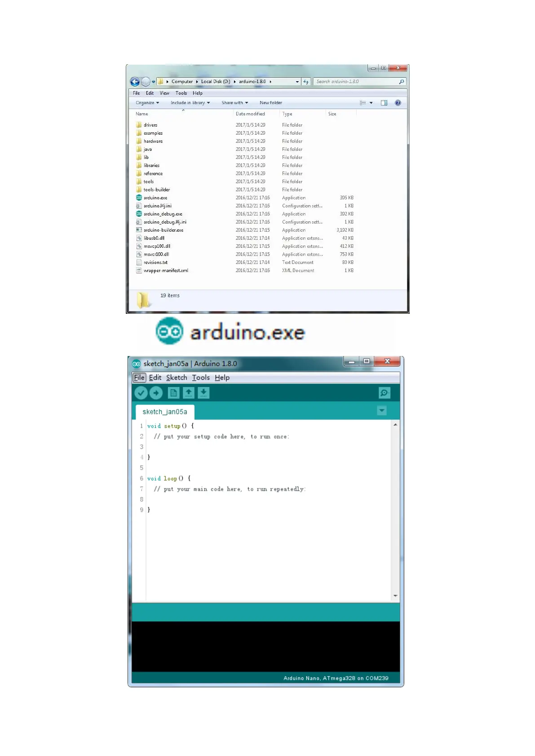Open the Arduino Tools menu

pyautogui.click(x=201, y=378)
